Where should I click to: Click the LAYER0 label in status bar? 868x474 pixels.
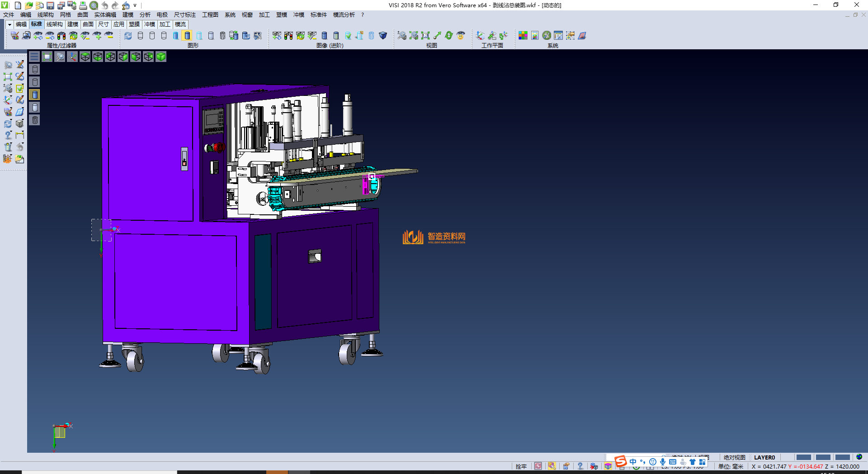(764, 457)
